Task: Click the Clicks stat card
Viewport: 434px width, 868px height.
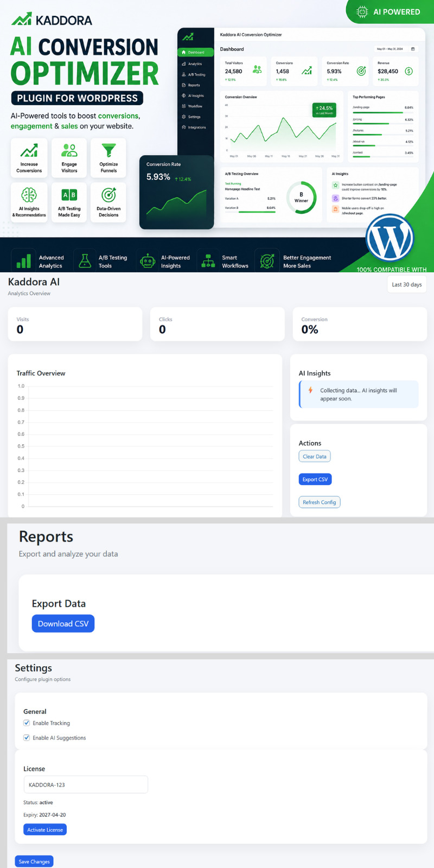Action: (218, 324)
